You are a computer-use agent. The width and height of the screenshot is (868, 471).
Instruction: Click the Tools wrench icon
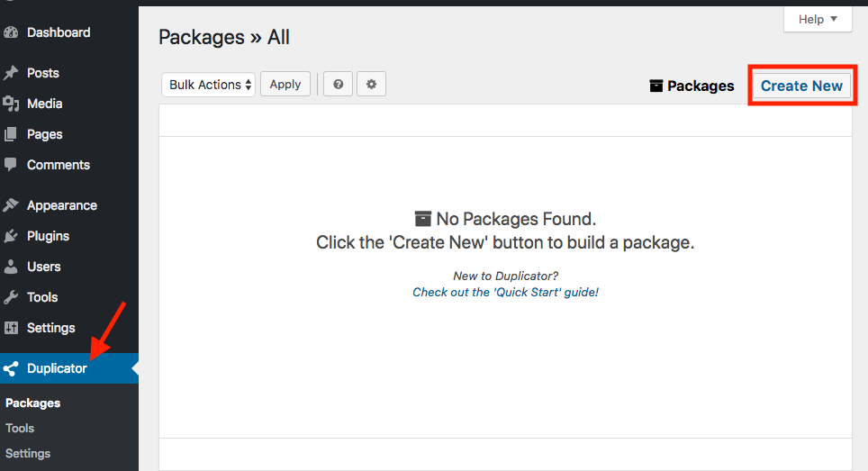pos(11,297)
